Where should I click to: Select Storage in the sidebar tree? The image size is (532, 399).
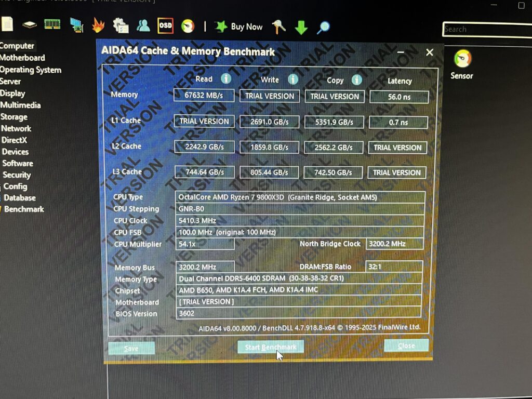tap(14, 117)
